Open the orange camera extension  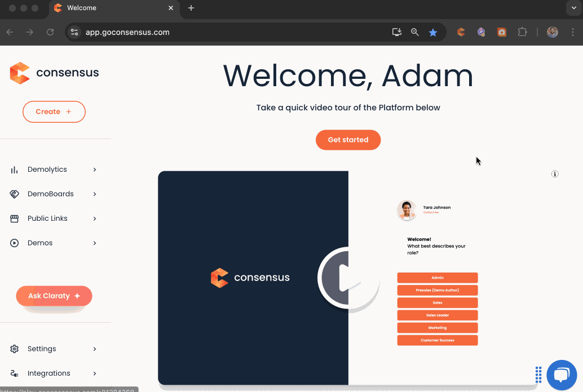pos(502,32)
